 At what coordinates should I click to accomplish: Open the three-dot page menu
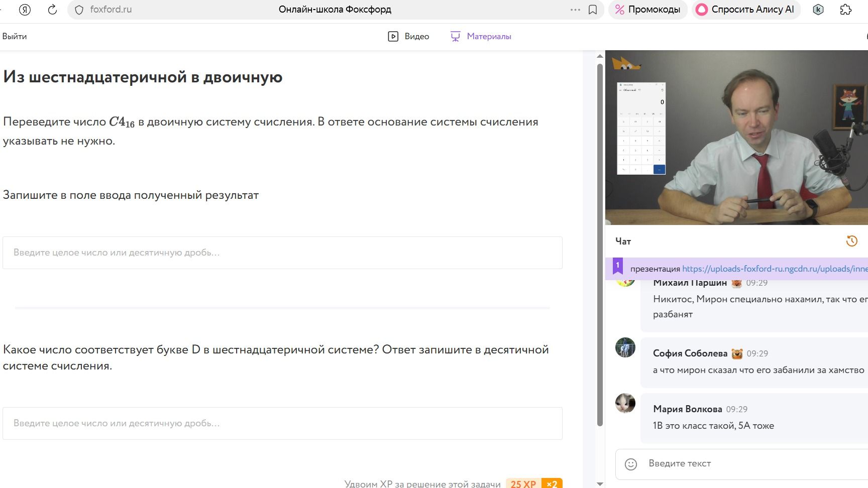(x=575, y=10)
